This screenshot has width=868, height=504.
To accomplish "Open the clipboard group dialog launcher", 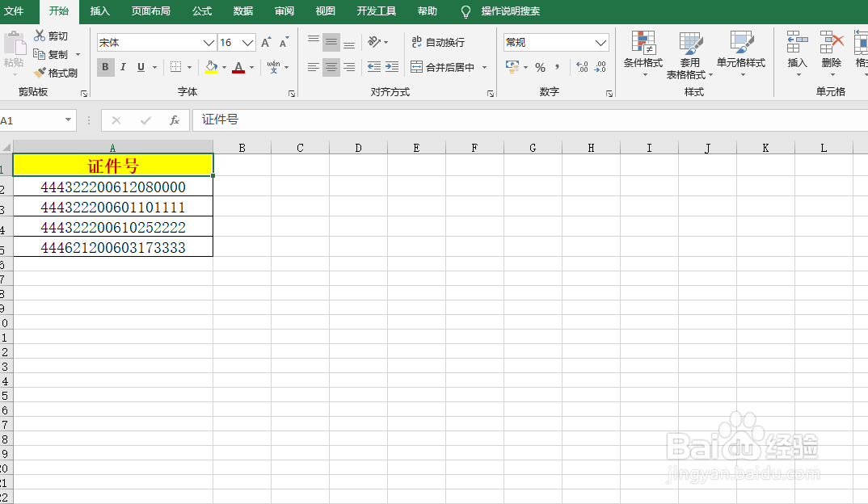I will 84,94.
